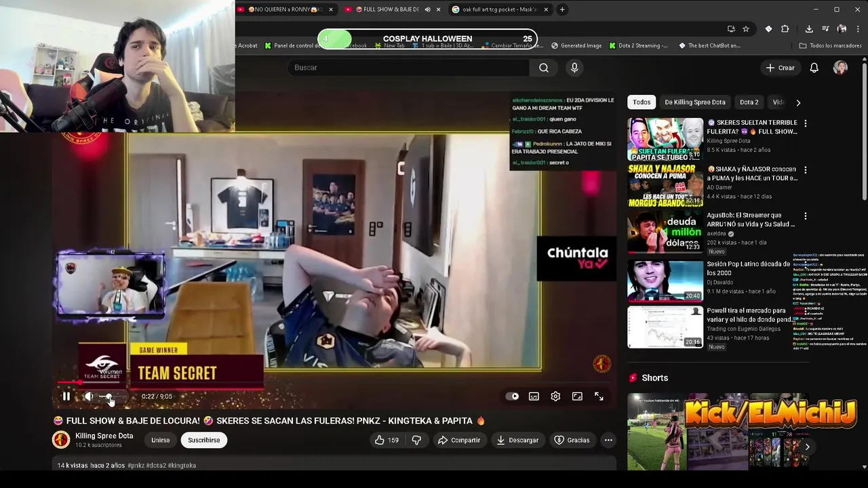Screen dimensions: 868x488
Task: Open the player settings gear
Action: (x=555, y=396)
